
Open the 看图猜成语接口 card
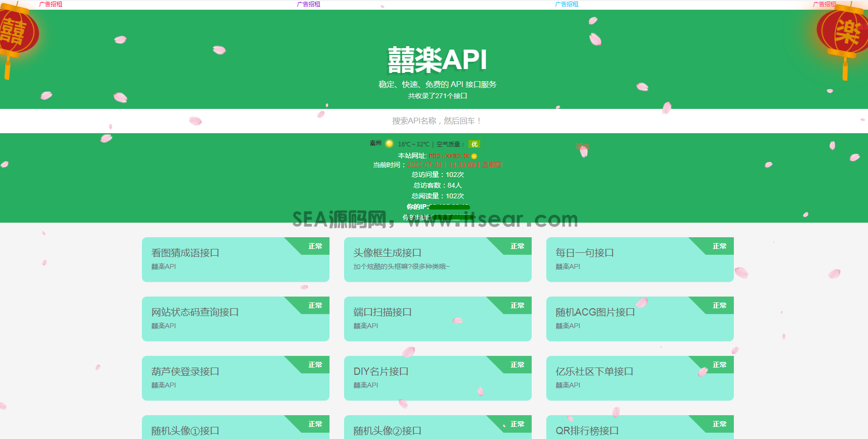[x=236, y=260]
